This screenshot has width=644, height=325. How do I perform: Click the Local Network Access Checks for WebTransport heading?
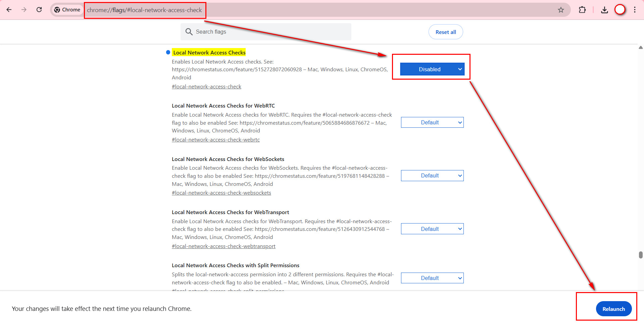click(x=230, y=212)
